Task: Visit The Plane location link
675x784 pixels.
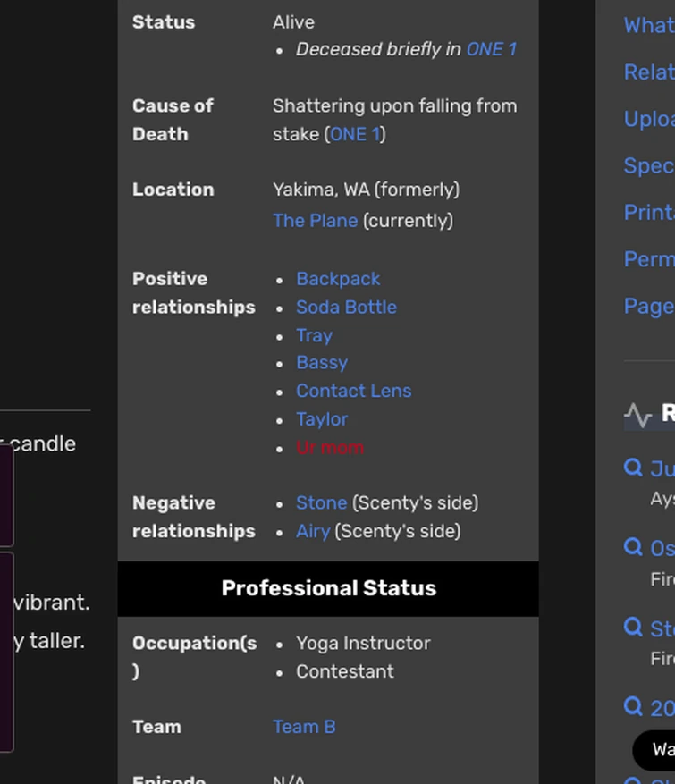Action: pyautogui.click(x=315, y=220)
